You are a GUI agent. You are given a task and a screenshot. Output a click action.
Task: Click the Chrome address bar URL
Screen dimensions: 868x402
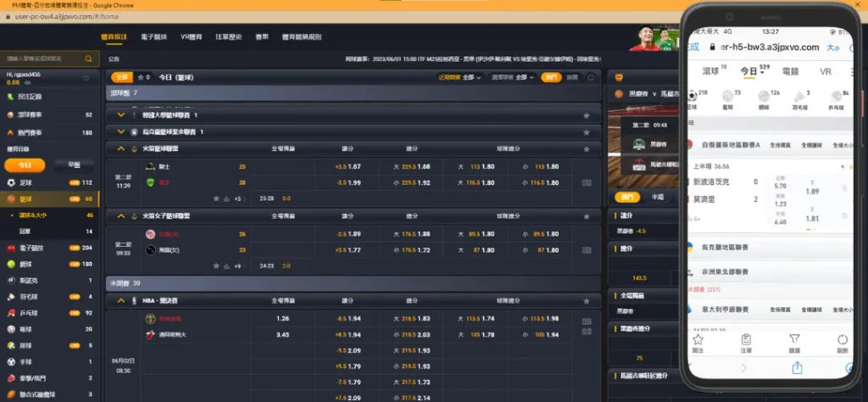pyautogui.click(x=66, y=17)
